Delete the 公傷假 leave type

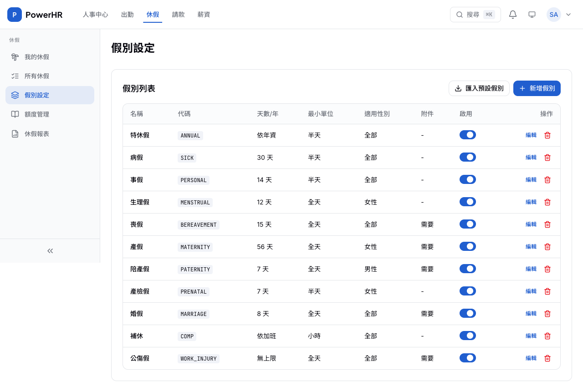tap(547, 358)
